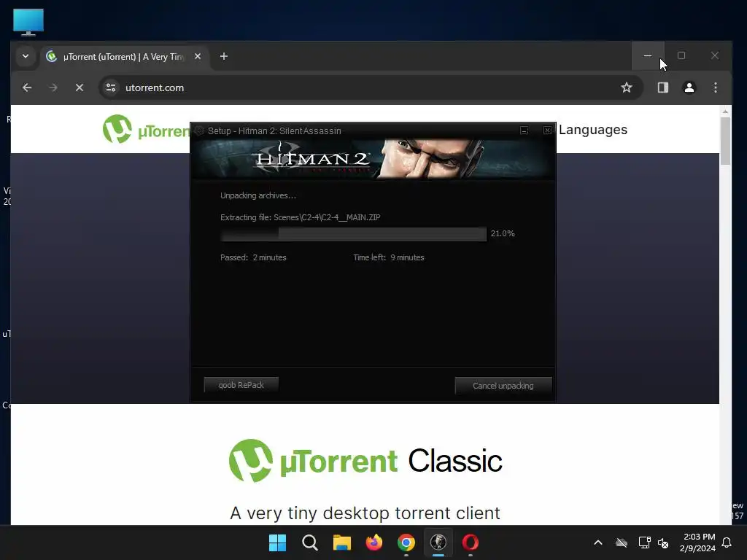Screen dimensions: 747x560
Task: Open Chrome side panel icon
Action: (x=662, y=87)
